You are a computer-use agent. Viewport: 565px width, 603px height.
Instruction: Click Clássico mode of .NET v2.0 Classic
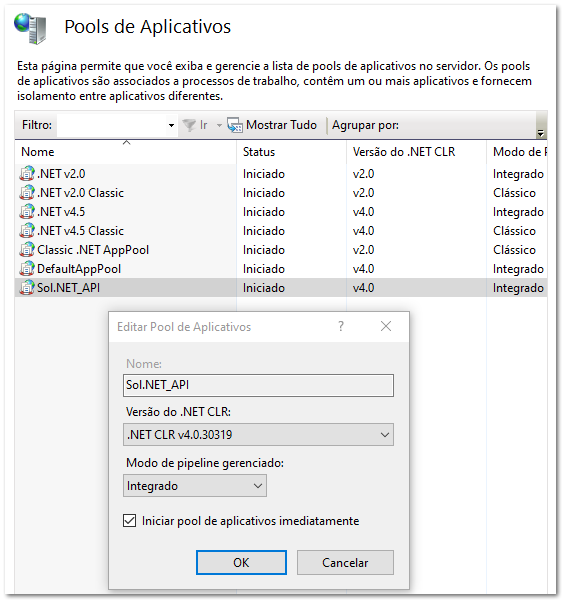click(x=514, y=193)
